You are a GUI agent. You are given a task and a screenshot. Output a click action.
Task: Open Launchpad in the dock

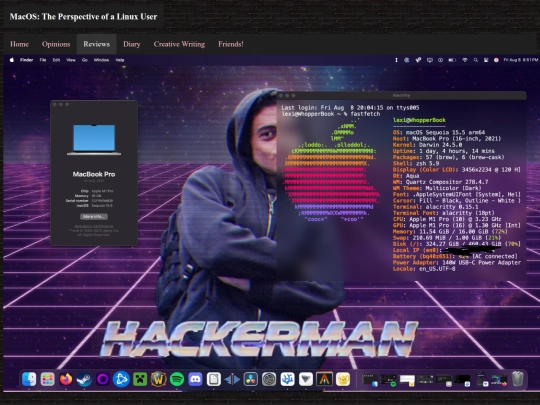[48, 380]
